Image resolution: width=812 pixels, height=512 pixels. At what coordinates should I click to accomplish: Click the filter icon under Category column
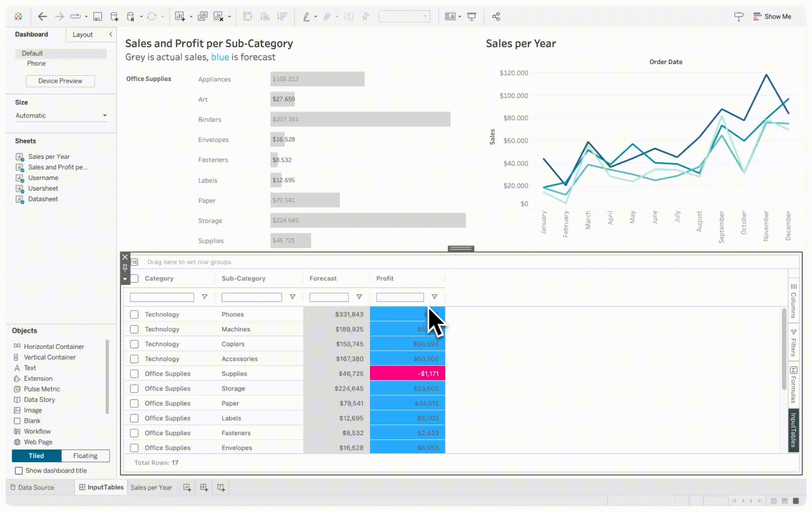[204, 297]
